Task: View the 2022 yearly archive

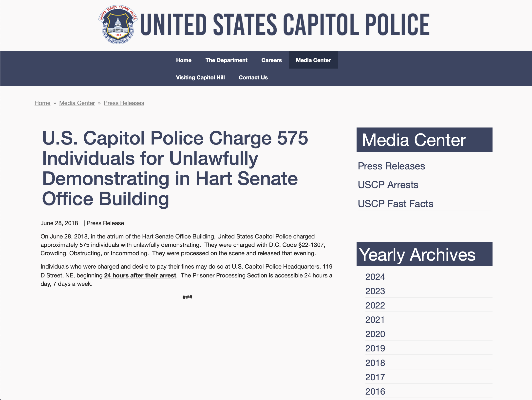Action: (x=375, y=305)
